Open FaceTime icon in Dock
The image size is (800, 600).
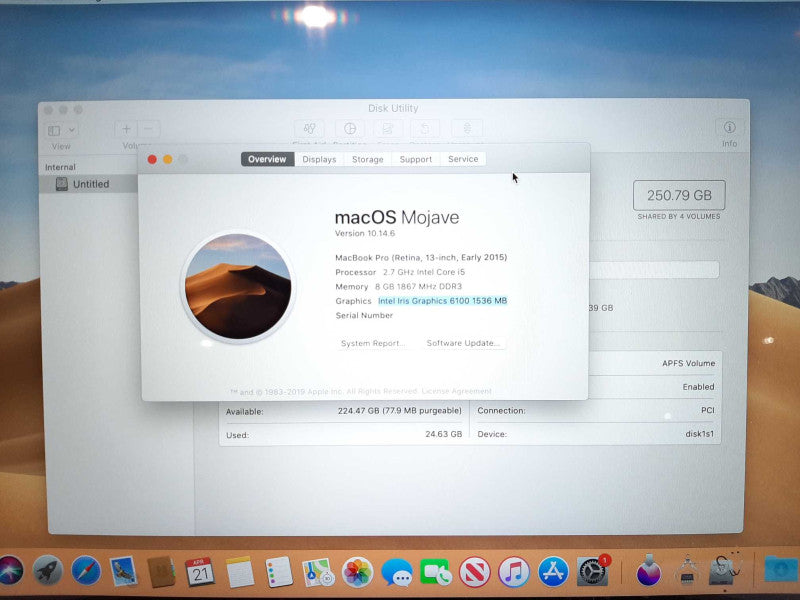[x=435, y=572]
